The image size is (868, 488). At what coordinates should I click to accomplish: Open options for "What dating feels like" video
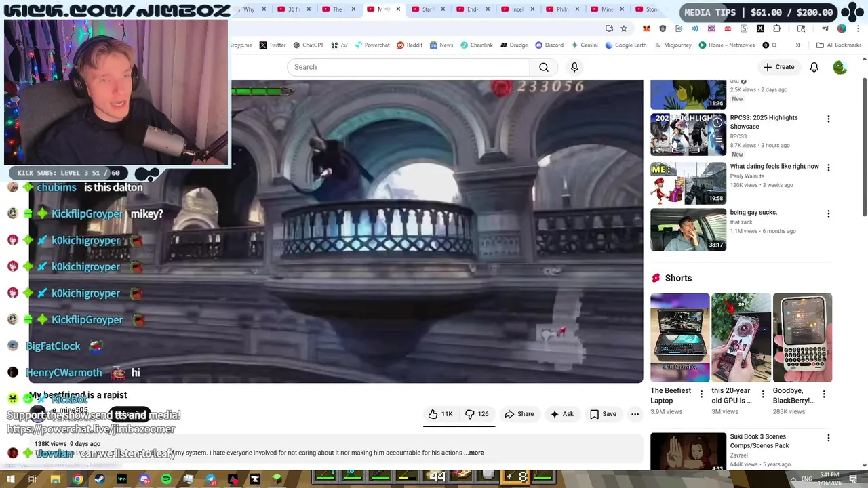point(828,167)
